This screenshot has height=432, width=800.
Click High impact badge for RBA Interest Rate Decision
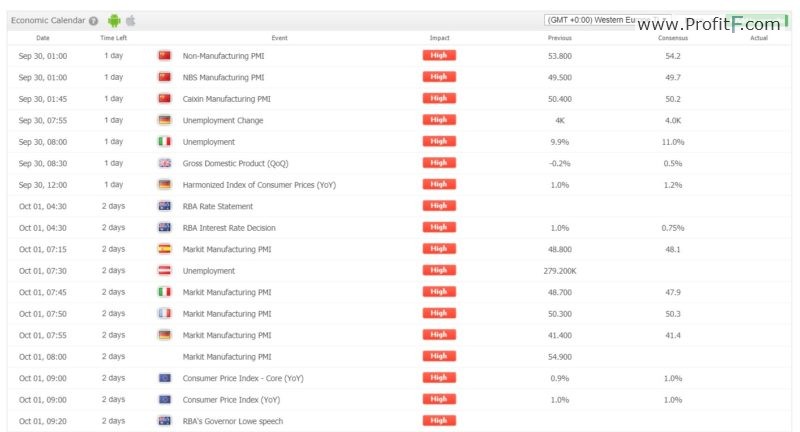[x=439, y=227]
